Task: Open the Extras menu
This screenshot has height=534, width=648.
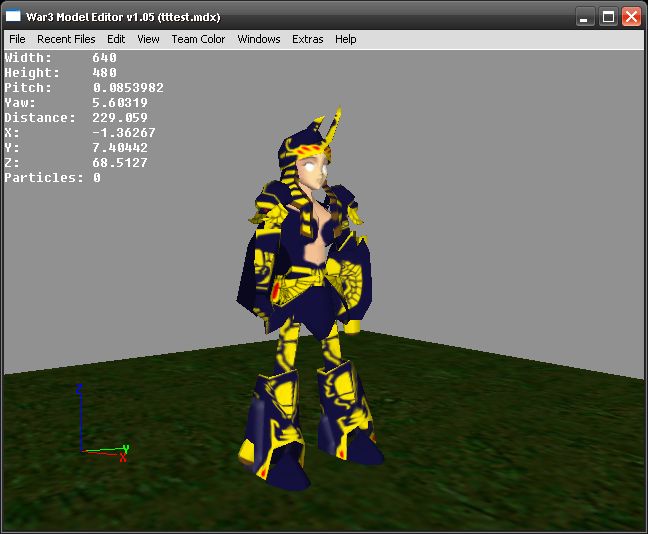Action: pyautogui.click(x=307, y=39)
